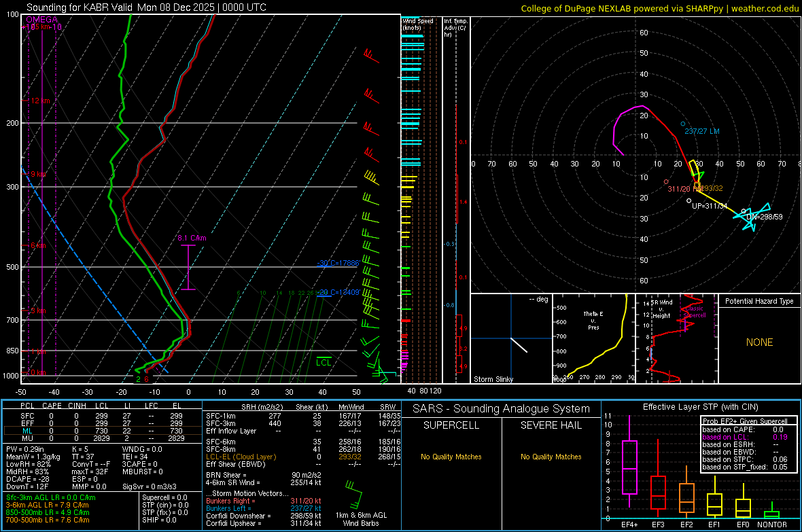This screenshot has height=532, width=802.
Task: Click the 'K = 5' index value
Action: tap(80, 449)
